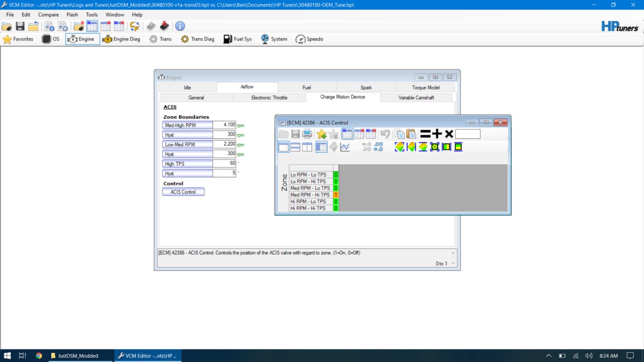Open the Flash menu
This screenshot has width=644, height=362.
click(72, 15)
